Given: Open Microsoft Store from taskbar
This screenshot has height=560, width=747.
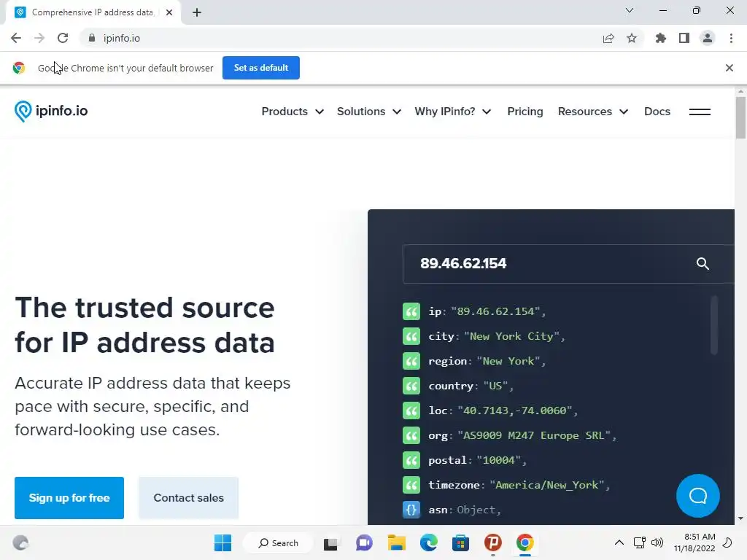Looking at the screenshot, I should (x=460, y=542).
